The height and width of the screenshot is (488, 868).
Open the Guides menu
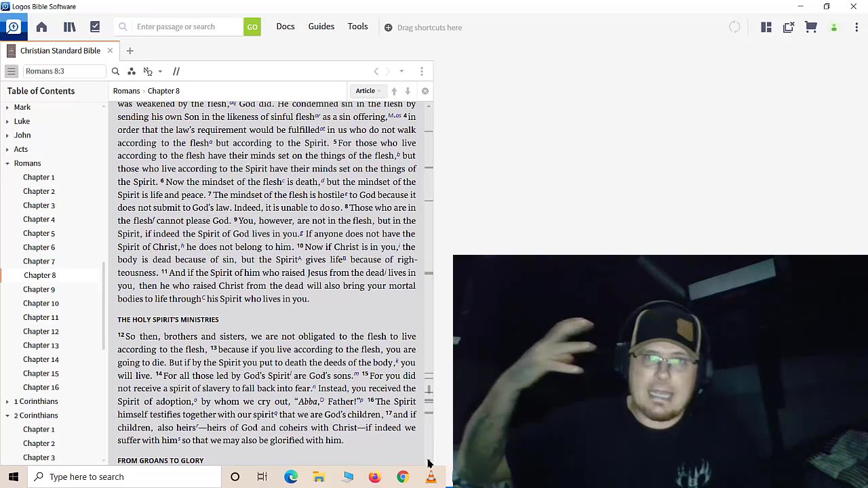321,26
